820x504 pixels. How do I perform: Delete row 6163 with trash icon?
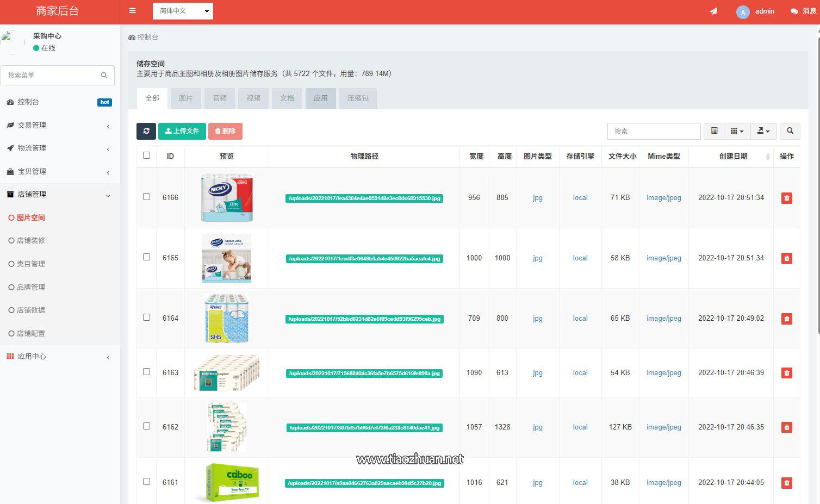[786, 373]
